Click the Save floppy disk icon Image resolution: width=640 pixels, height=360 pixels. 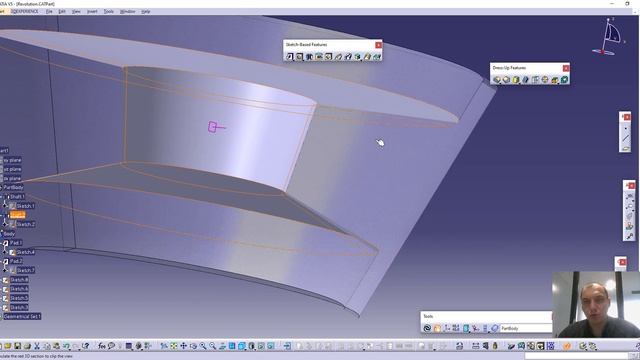pos(18,346)
